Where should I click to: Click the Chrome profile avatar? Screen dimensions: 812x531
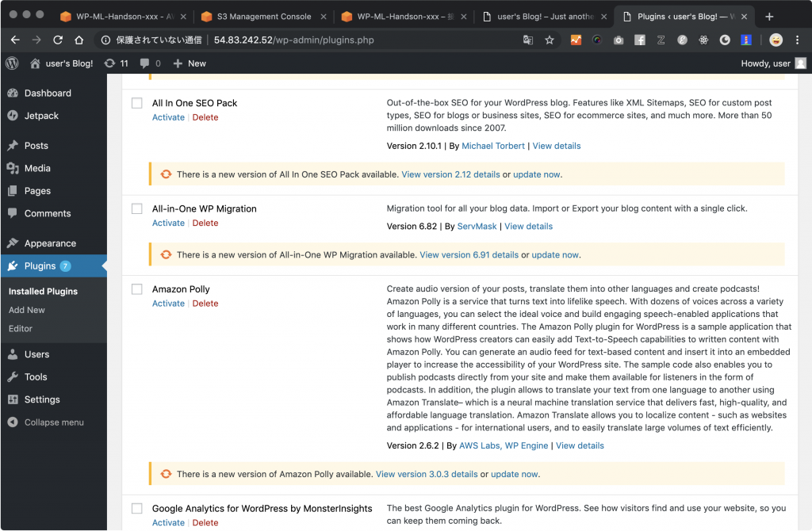[776, 40]
